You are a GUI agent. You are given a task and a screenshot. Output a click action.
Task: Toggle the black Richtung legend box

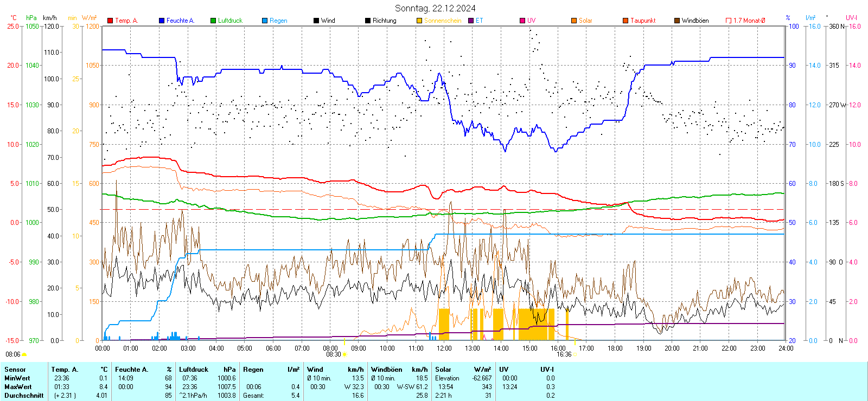point(368,21)
